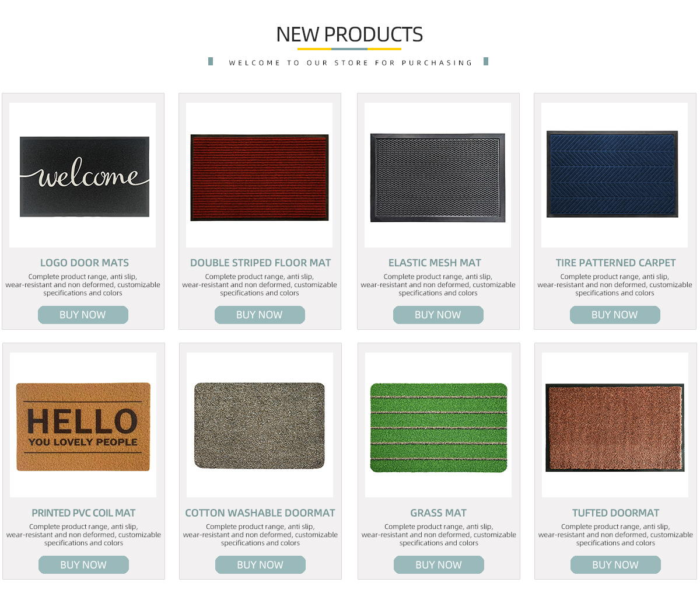The height and width of the screenshot is (603, 700).
Task: View the brown tufted doormat image
Action: click(615, 425)
